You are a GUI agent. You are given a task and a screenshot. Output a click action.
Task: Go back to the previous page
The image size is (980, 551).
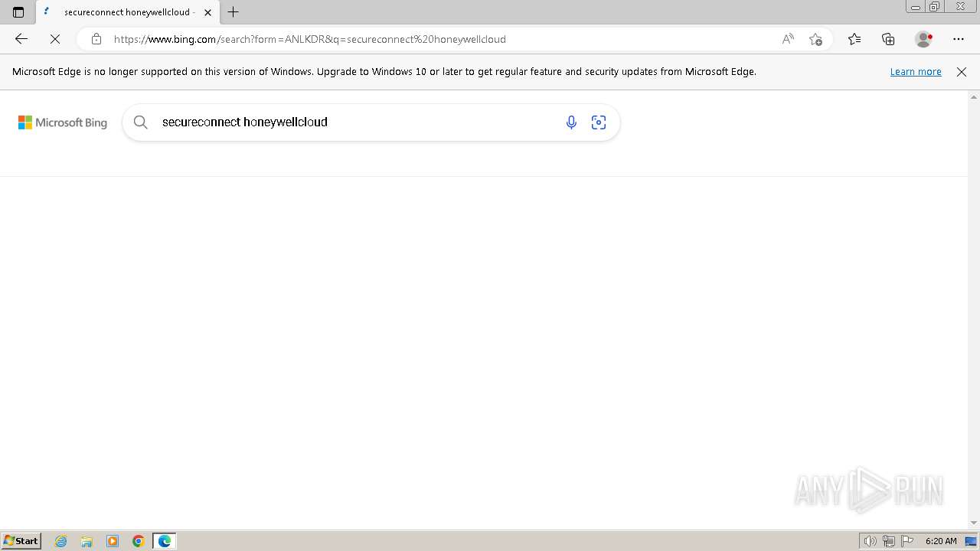pos(21,39)
